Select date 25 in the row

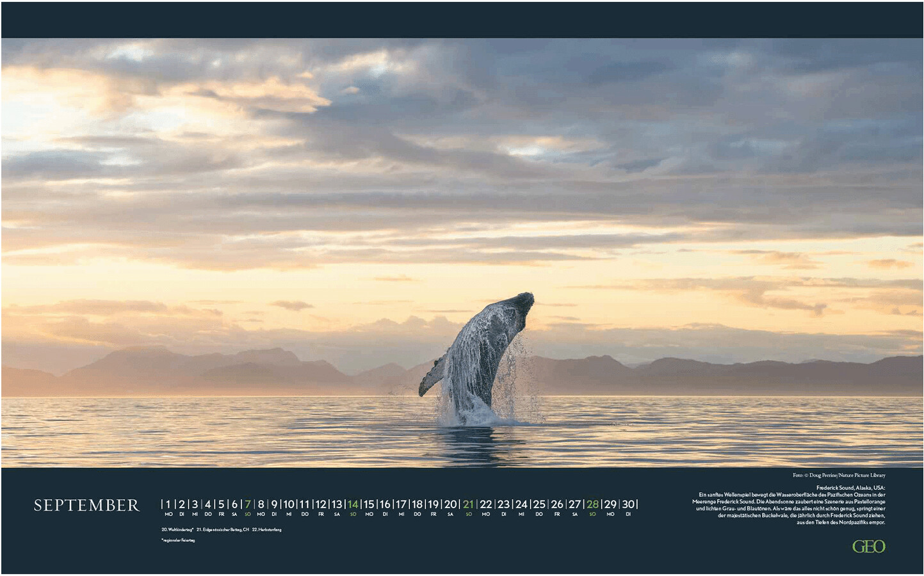pos(539,505)
